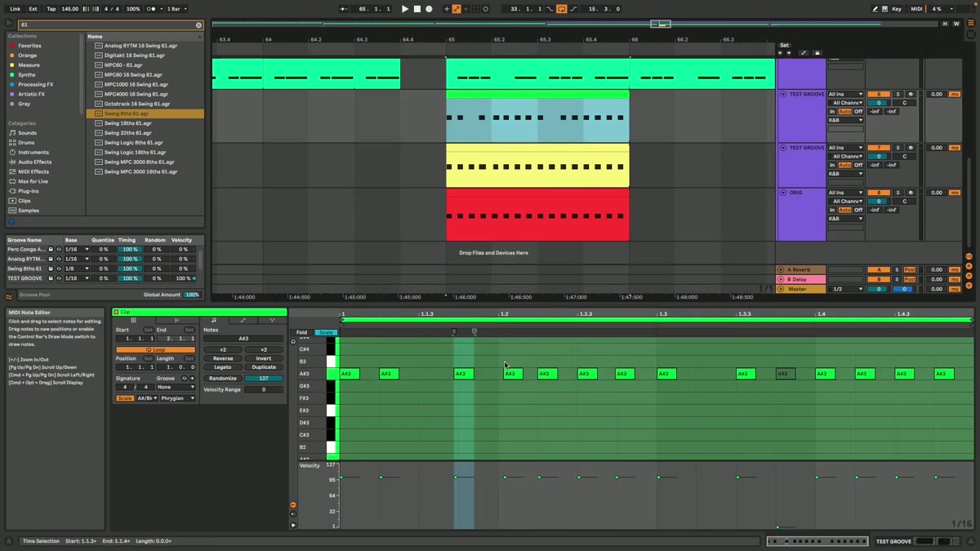The image size is (980, 551).
Task: Toggle the Follow playback icon
Action: tap(344, 9)
